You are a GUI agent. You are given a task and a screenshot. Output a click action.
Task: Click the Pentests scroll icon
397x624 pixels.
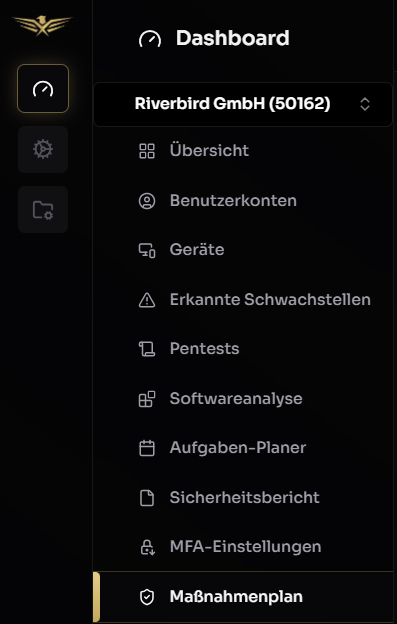[x=147, y=349]
